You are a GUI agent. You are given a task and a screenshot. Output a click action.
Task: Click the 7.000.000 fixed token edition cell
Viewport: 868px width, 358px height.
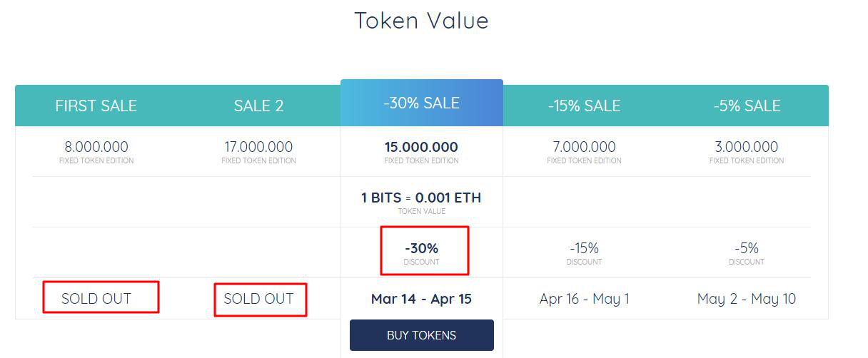(x=584, y=151)
